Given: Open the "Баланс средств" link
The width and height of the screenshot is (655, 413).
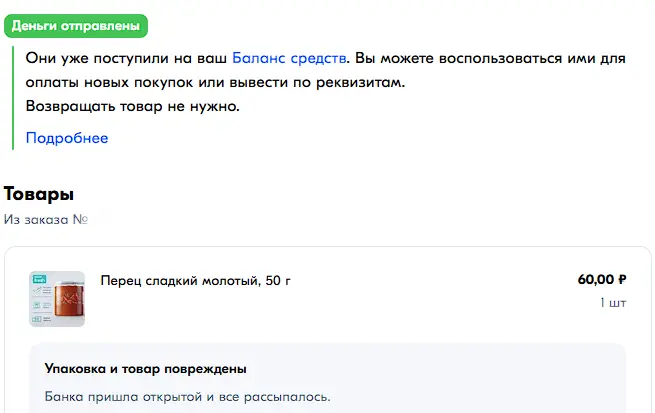Looking at the screenshot, I should (289, 58).
